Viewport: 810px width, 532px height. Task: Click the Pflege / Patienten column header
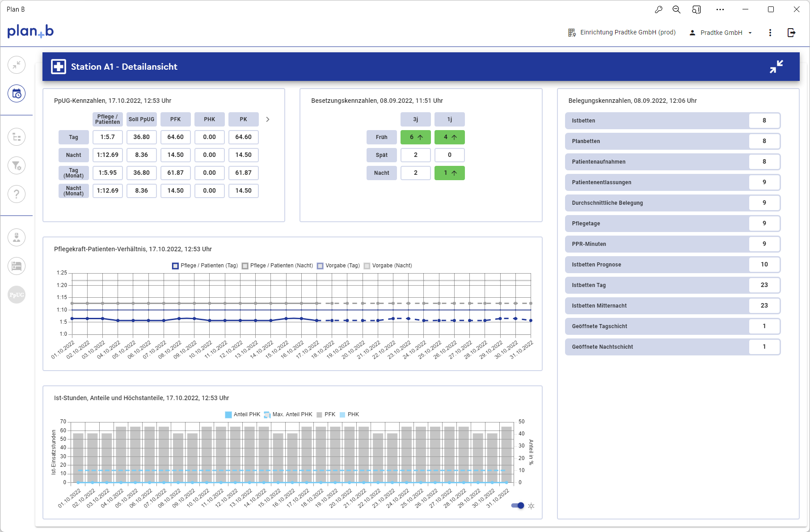pyautogui.click(x=108, y=119)
